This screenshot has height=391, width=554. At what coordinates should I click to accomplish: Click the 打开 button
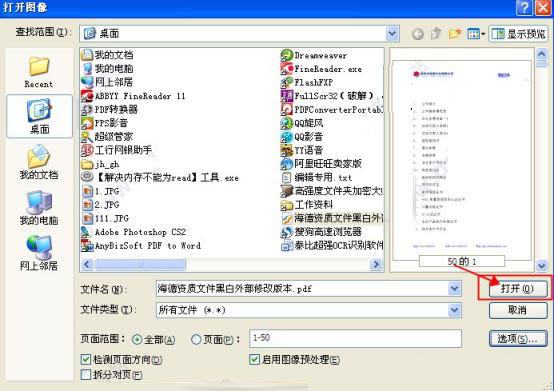(518, 289)
